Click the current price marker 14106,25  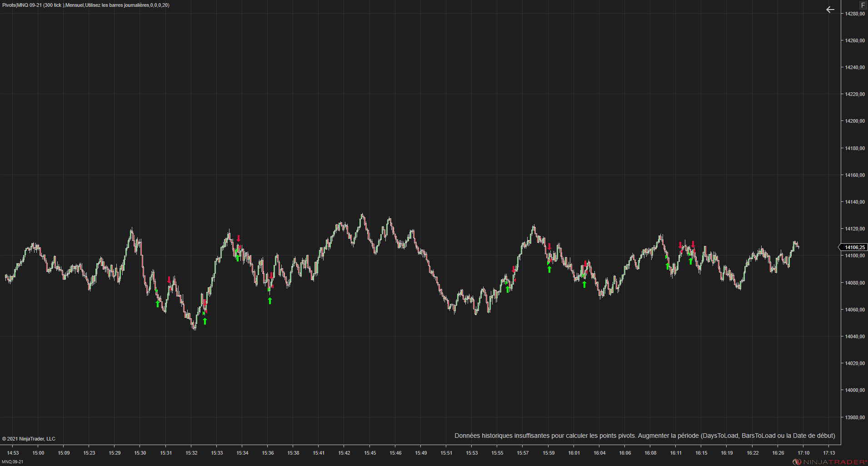point(854,247)
